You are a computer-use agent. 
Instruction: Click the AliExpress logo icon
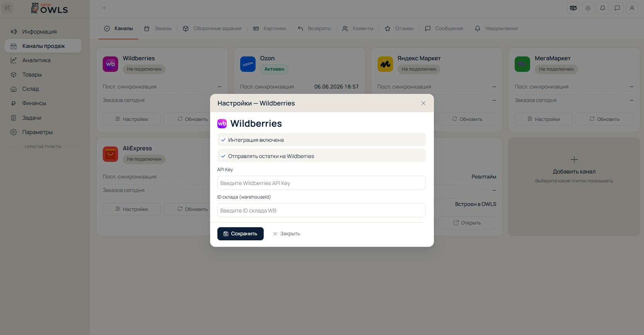click(110, 154)
